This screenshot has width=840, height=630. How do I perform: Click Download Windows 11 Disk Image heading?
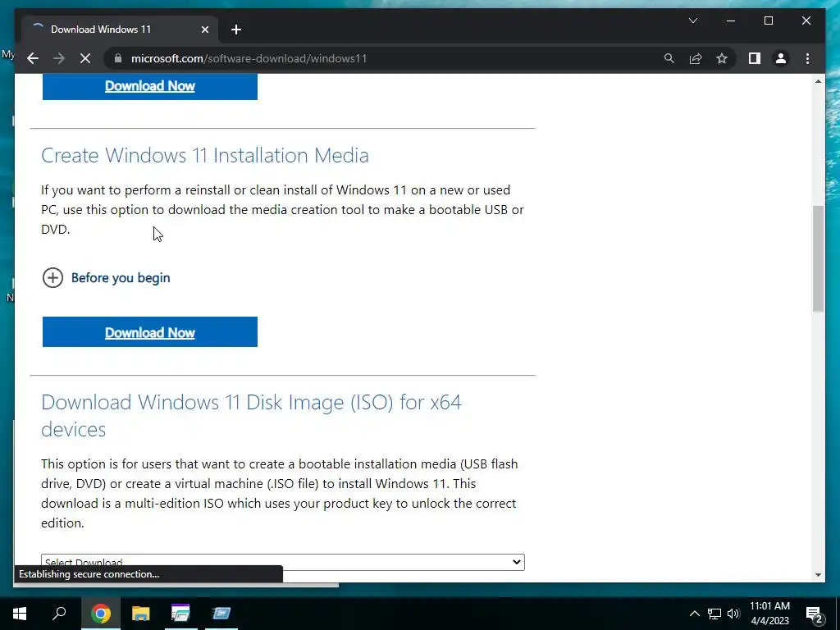[251, 415]
